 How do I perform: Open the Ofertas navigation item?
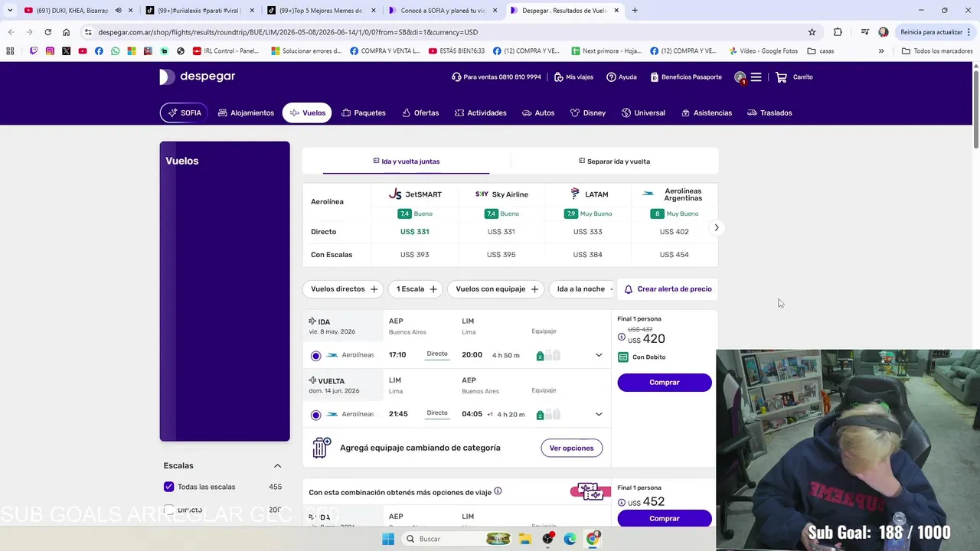pyautogui.click(x=420, y=112)
